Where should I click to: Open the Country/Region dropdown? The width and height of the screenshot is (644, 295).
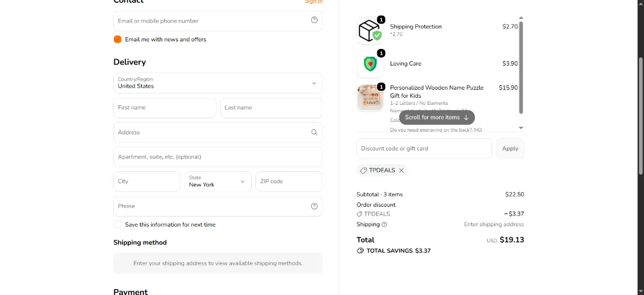point(218,83)
